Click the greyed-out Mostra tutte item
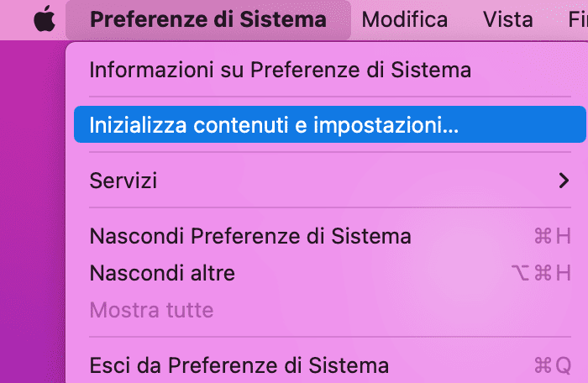This screenshot has width=588, height=383. (x=151, y=310)
